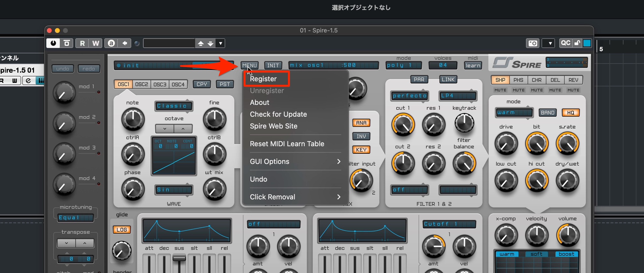
Task: Select the CHR effect tab
Action: click(536, 80)
